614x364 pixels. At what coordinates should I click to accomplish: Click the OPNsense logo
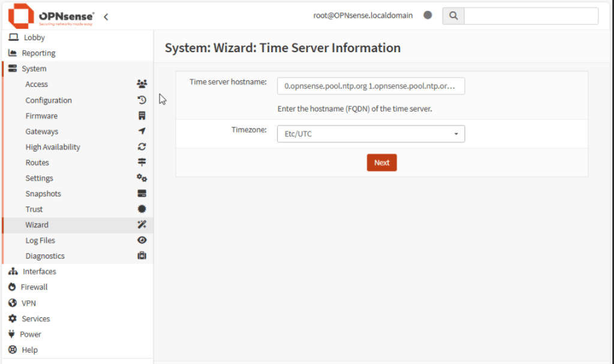[51, 16]
